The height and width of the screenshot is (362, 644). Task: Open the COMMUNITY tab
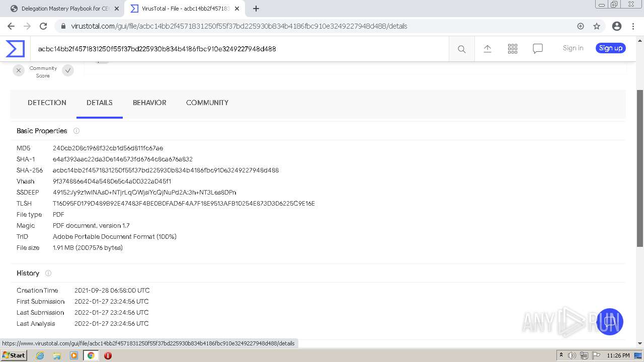pyautogui.click(x=207, y=103)
